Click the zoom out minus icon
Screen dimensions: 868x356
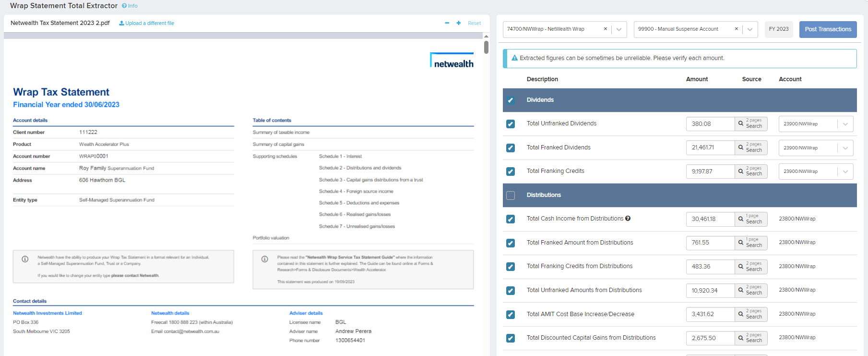coord(447,23)
